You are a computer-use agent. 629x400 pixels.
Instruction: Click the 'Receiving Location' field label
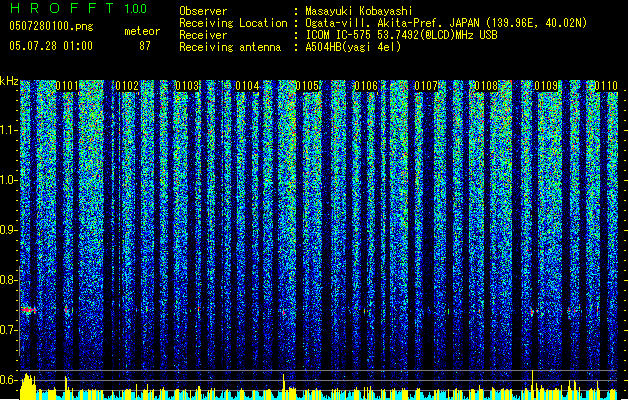point(233,23)
